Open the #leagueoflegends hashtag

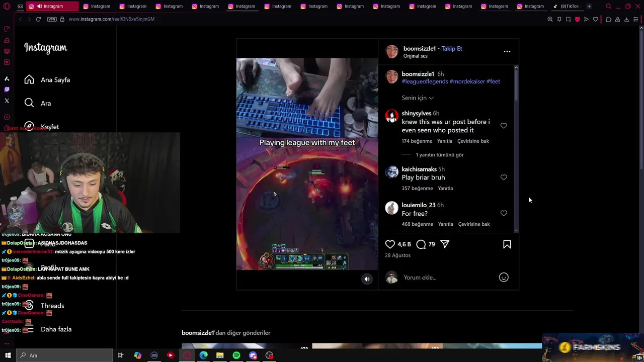pos(425,81)
